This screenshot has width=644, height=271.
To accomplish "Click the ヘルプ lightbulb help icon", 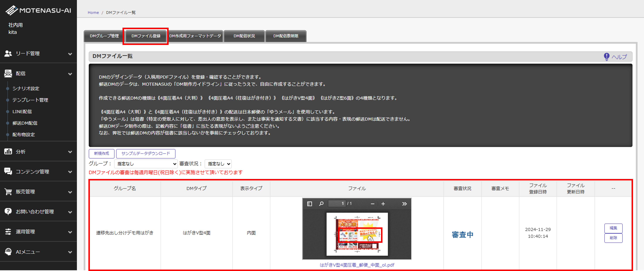I will tap(607, 57).
